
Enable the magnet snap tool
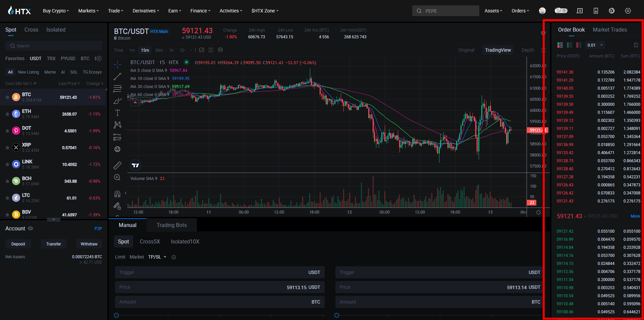pyautogui.click(x=117, y=194)
